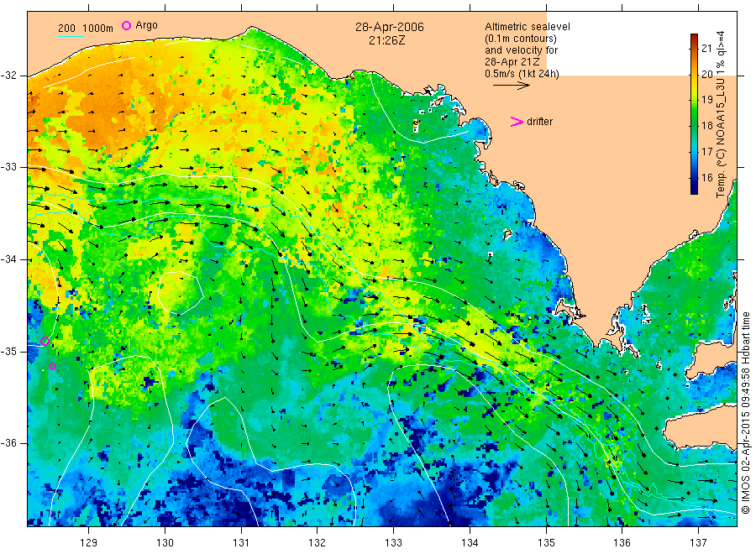The width and height of the screenshot is (756, 554).
Task: Click the time label 21:26Z
Action: tap(386, 40)
